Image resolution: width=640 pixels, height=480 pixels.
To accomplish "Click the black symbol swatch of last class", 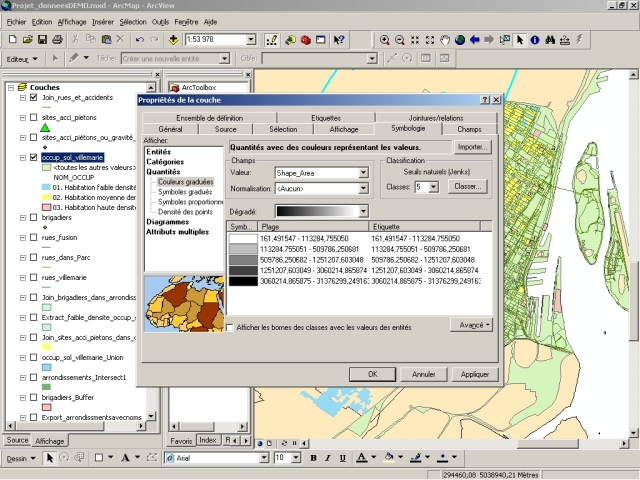I will [x=243, y=281].
